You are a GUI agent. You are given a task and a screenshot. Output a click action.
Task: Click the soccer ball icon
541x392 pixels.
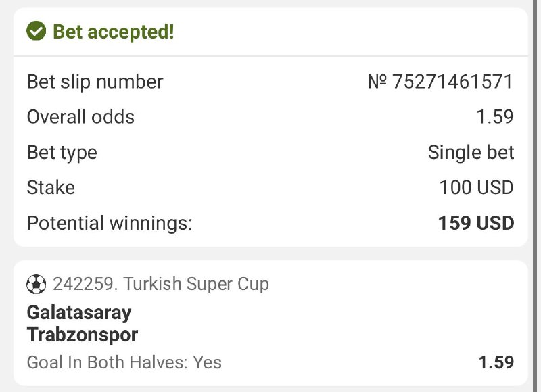36,285
